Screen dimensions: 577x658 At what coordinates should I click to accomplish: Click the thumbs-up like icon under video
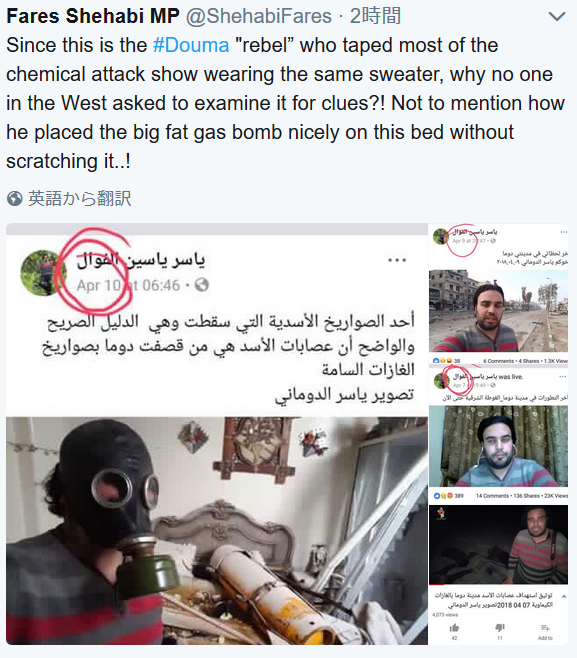[454, 627]
